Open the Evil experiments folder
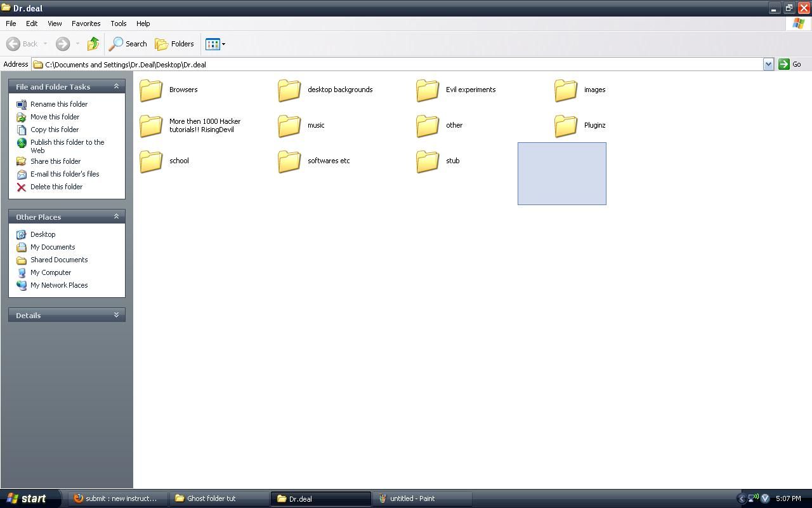 pyautogui.click(x=427, y=91)
